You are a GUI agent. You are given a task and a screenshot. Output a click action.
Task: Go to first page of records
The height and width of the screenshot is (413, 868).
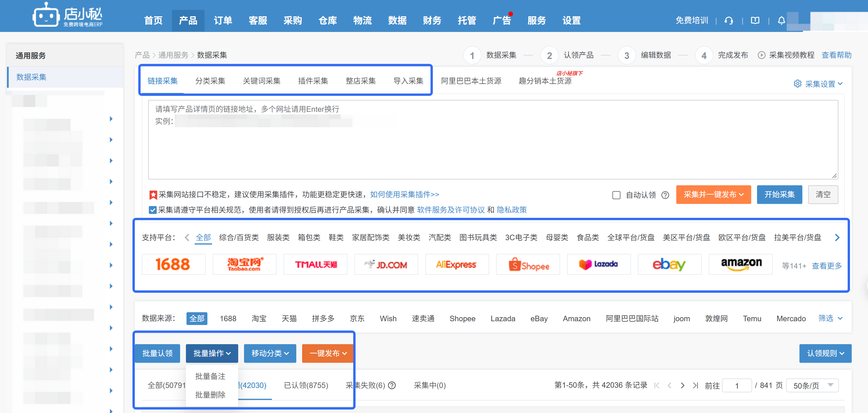coord(657,385)
